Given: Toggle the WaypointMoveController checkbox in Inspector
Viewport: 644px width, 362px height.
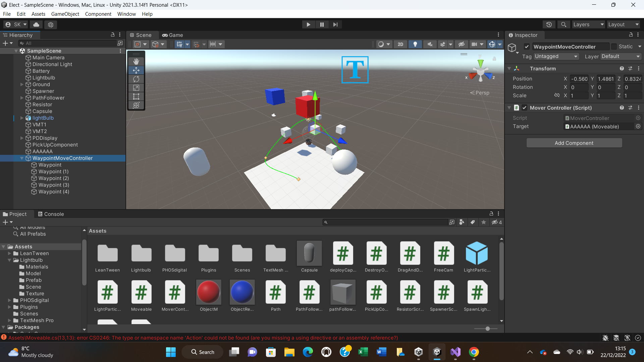Looking at the screenshot, I should point(527,46).
